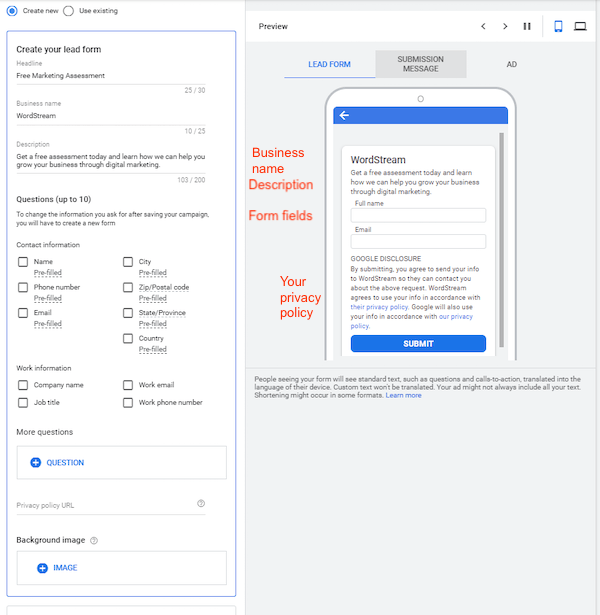Advance preview with right chevron

[x=505, y=26]
